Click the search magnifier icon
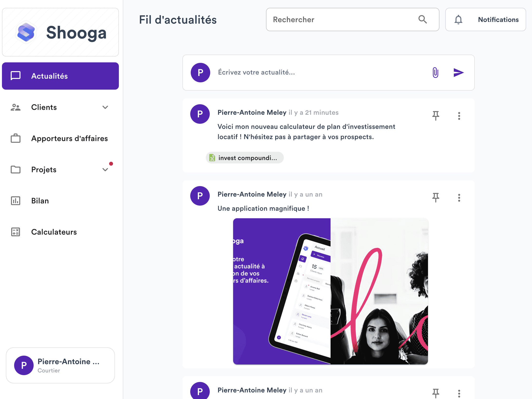532x399 pixels. click(423, 19)
